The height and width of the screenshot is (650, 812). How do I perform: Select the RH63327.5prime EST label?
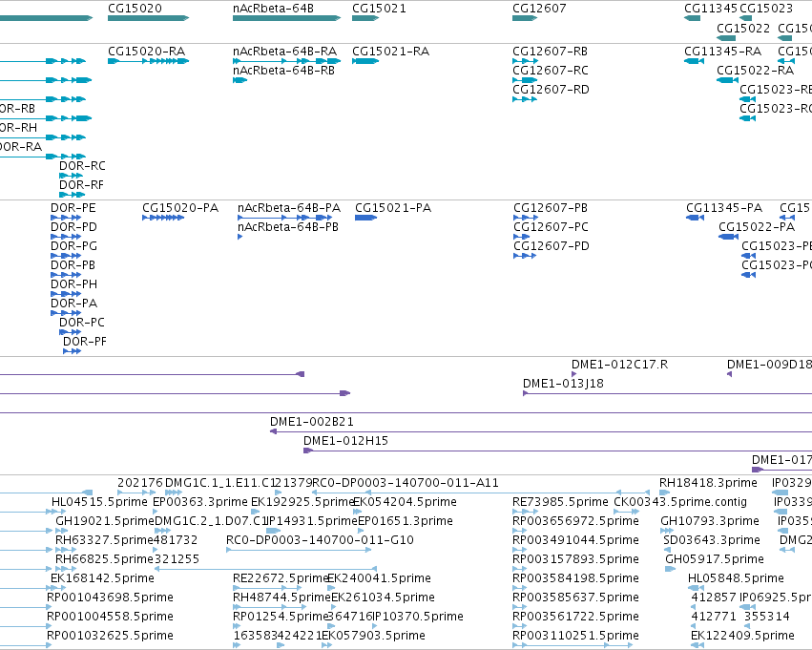tap(105, 540)
